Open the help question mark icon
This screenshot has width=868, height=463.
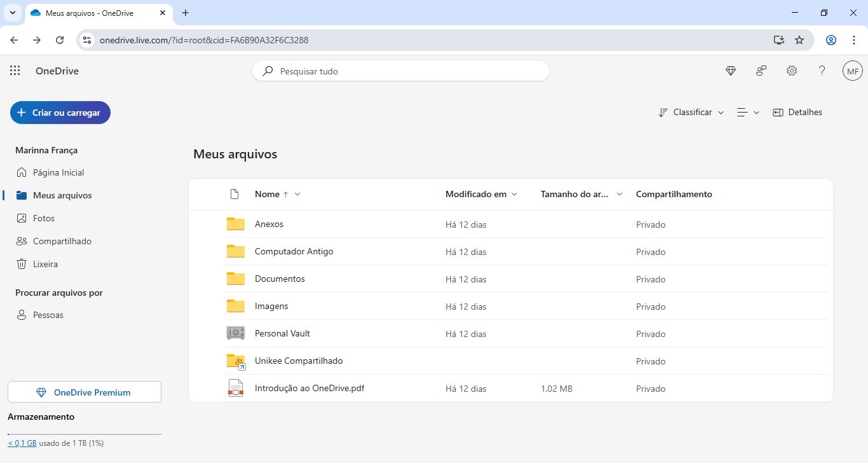click(x=822, y=71)
